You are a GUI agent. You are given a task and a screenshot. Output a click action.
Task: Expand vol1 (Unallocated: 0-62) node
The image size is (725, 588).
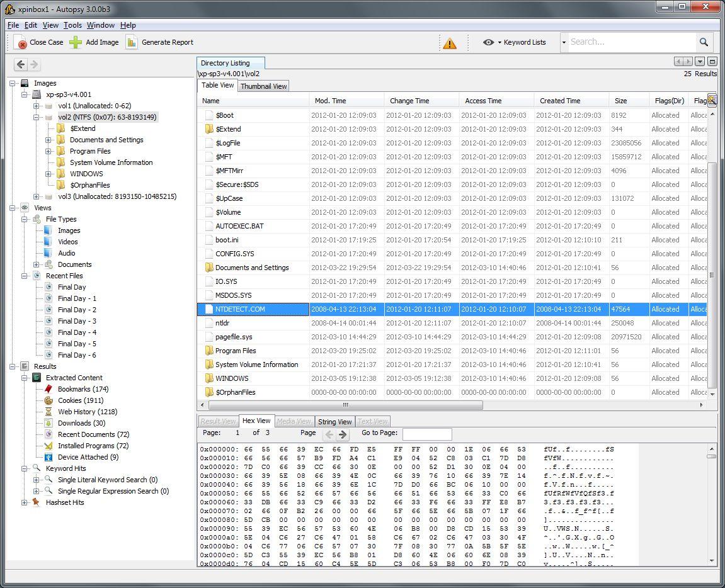pyautogui.click(x=37, y=106)
